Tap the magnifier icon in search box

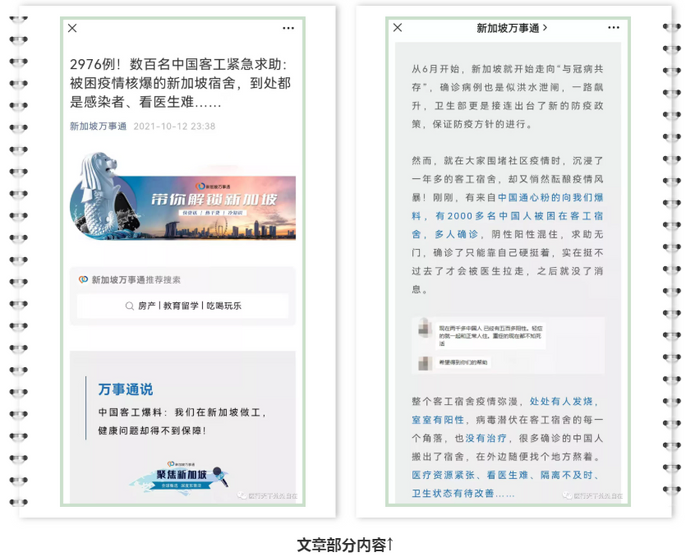coord(129,306)
